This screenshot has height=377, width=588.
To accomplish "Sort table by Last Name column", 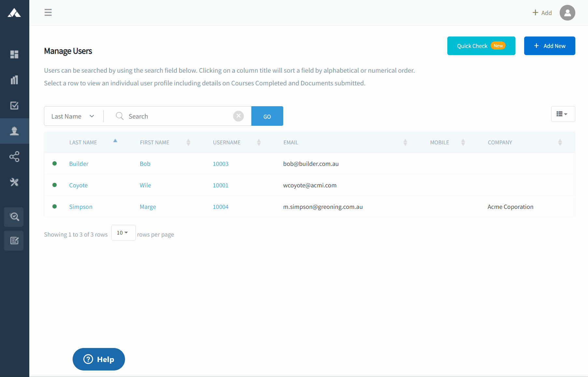I will tap(83, 142).
